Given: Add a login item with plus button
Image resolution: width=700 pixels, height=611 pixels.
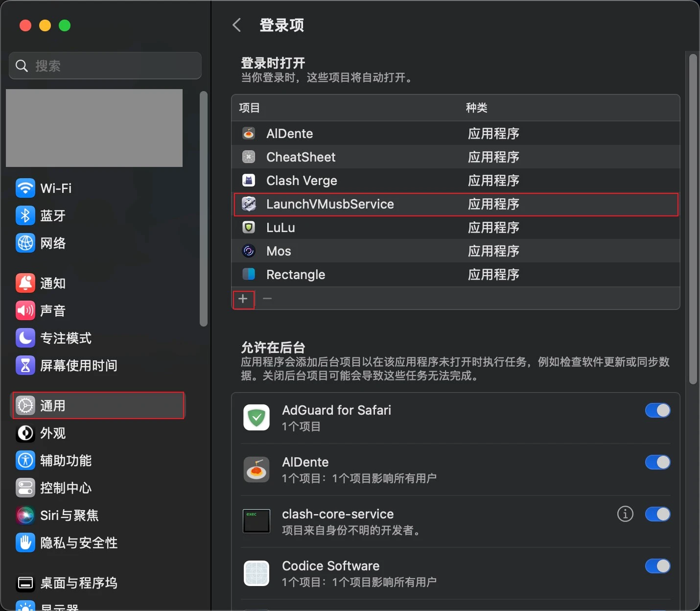Looking at the screenshot, I should tap(243, 299).
